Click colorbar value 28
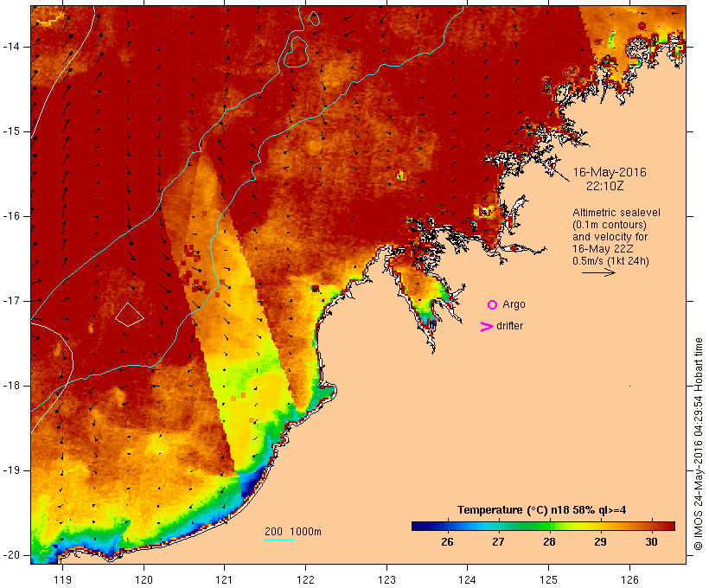The height and width of the screenshot is (588, 709). click(549, 542)
